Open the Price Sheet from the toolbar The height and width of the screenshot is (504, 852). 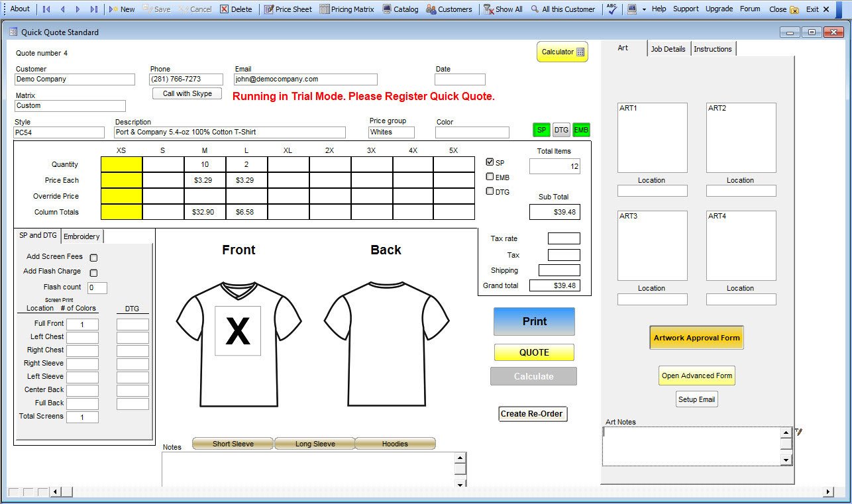288,9
